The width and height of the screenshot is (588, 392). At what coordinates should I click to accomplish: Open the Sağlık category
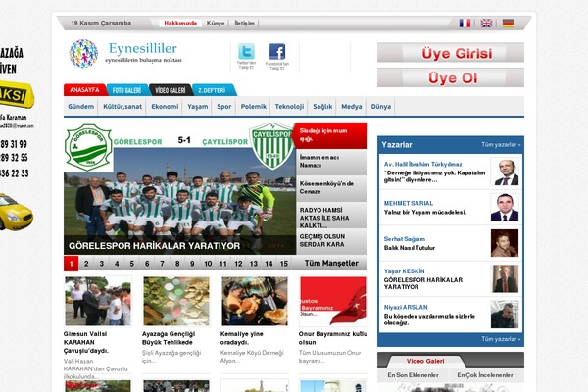tap(322, 106)
